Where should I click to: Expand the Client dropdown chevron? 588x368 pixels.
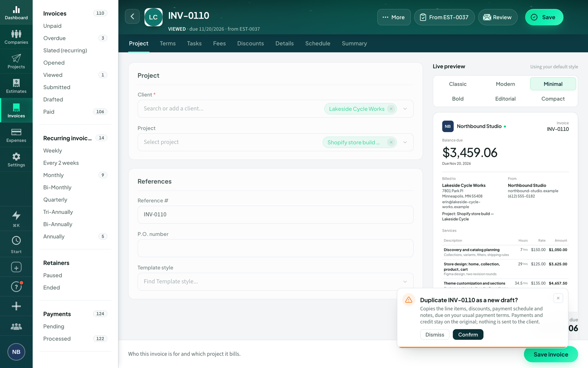tap(405, 109)
